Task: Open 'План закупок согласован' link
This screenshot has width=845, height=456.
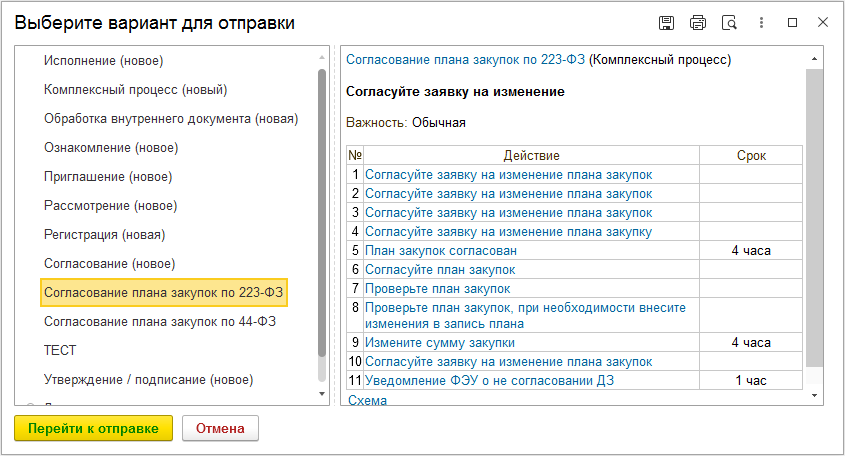Action: coord(441,251)
